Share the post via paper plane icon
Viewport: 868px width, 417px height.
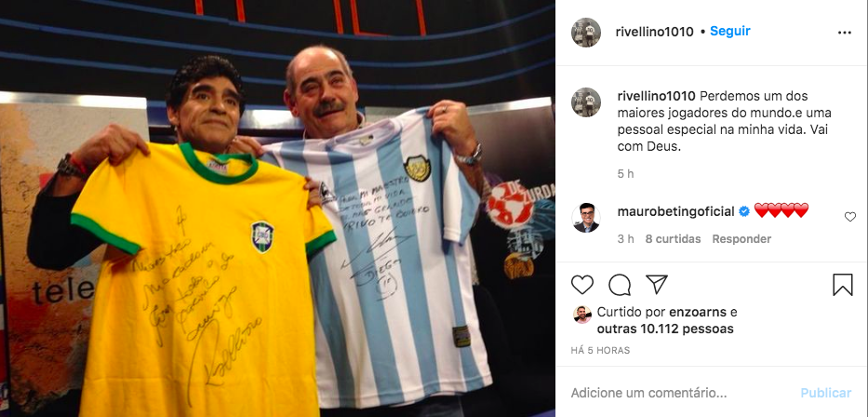tap(657, 285)
